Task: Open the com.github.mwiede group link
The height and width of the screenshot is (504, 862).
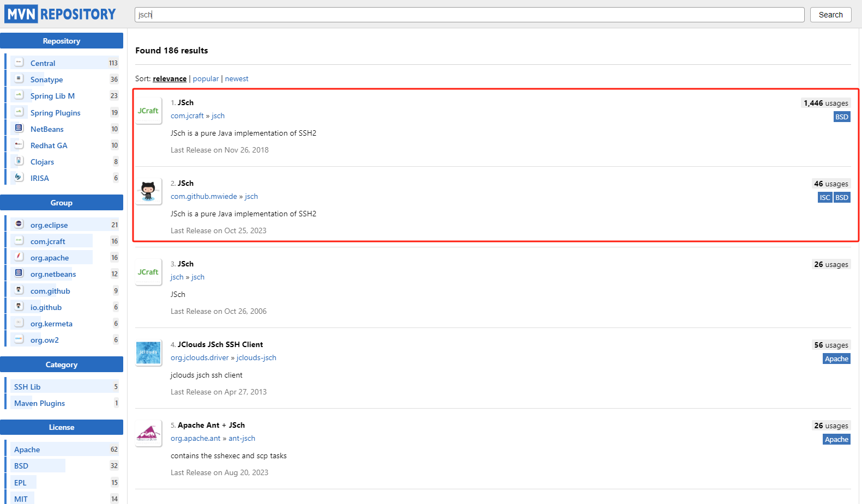Action: coord(204,197)
